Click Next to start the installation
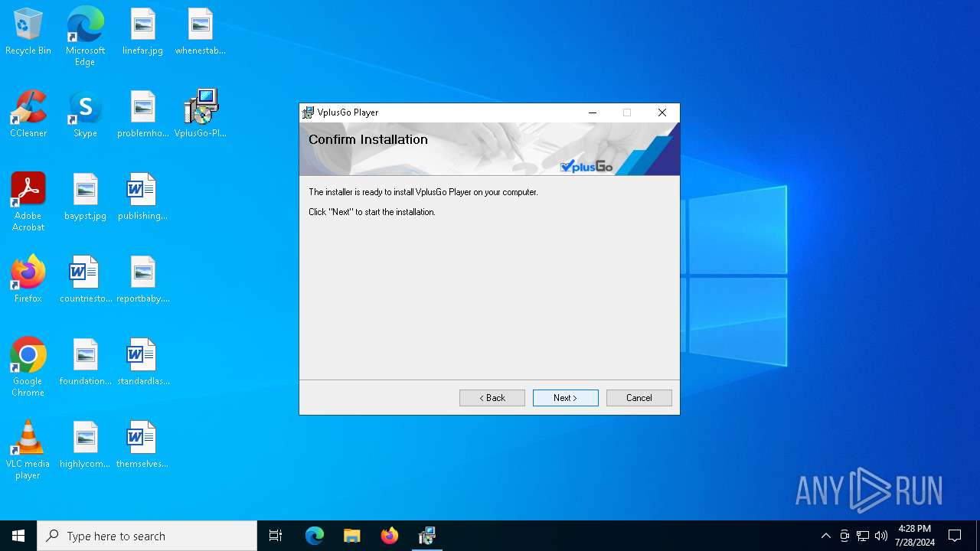The height and width of the screenshot is (551, 980). click(x=566, y=398)
